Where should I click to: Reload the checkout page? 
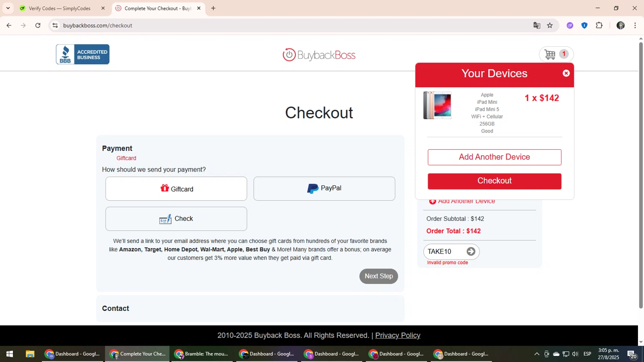38,25
